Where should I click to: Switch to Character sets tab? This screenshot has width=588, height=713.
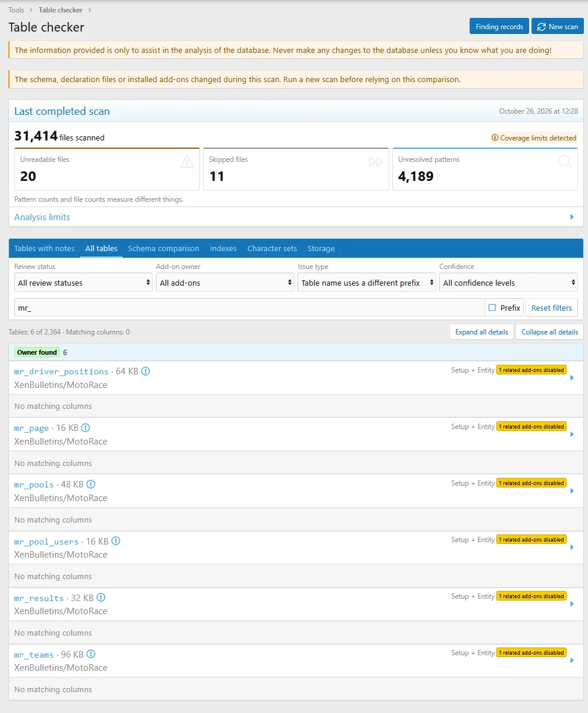click(272, 248)
